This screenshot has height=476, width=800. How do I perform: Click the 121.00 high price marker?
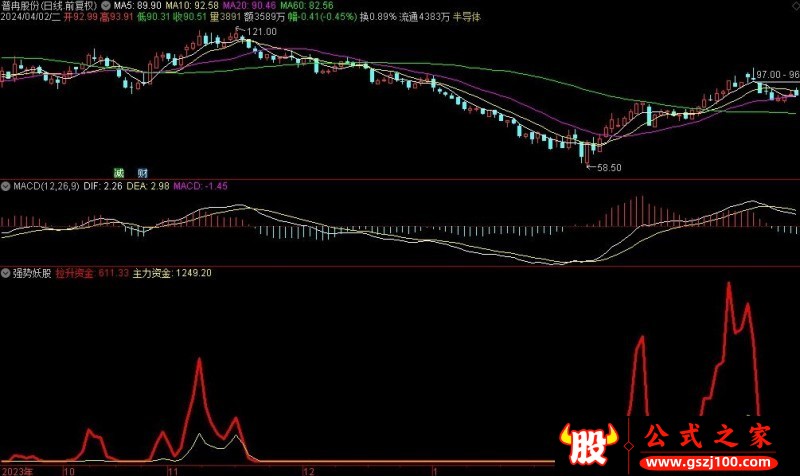[261, 33]
